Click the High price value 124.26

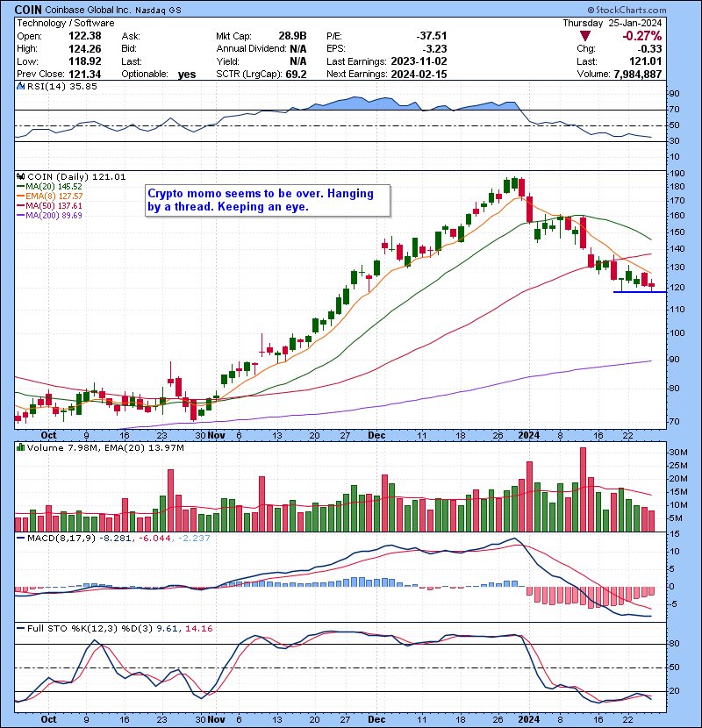click(x=85, y=49)
